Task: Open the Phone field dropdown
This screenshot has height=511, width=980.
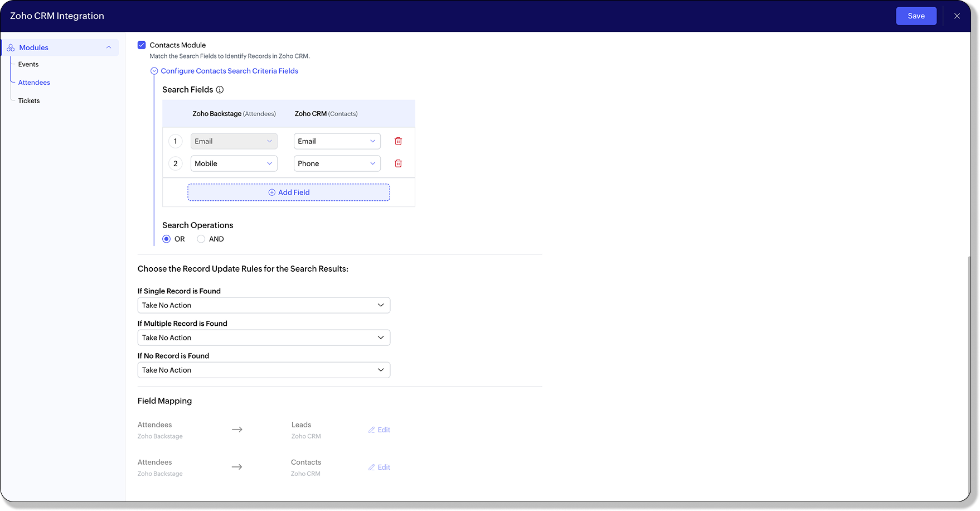Action: (337, 163)
